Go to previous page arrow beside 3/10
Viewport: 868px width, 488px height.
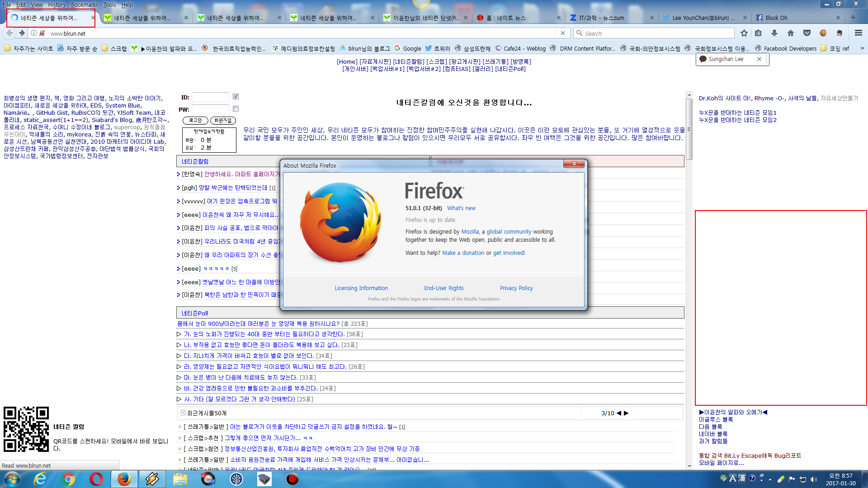tap(619, 413)
